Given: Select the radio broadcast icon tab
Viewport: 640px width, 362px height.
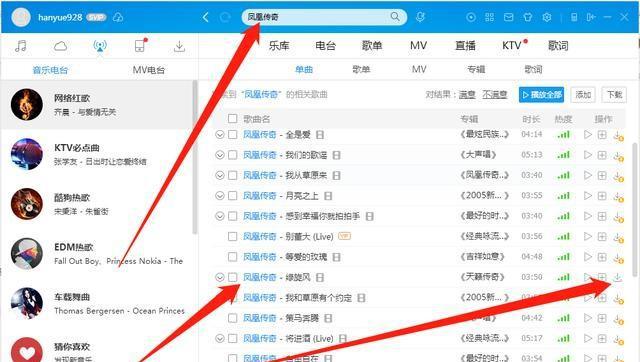Looking at the screenshot, I should [100, 46].
